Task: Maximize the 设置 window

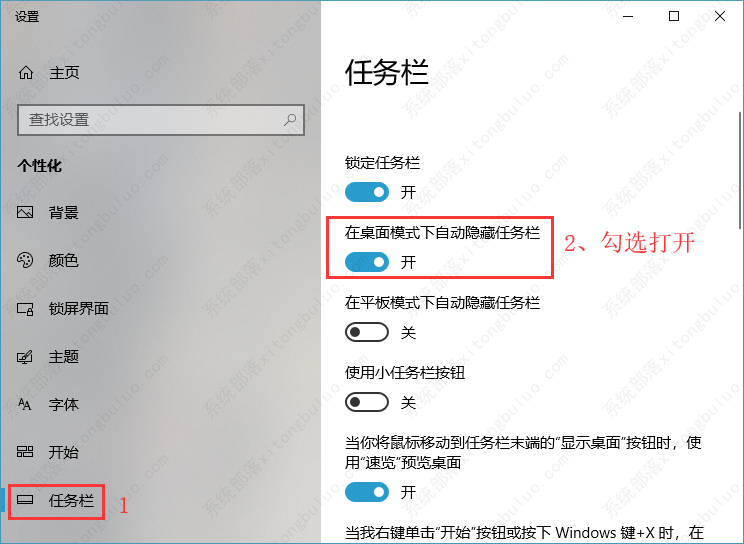Action: 674,16
